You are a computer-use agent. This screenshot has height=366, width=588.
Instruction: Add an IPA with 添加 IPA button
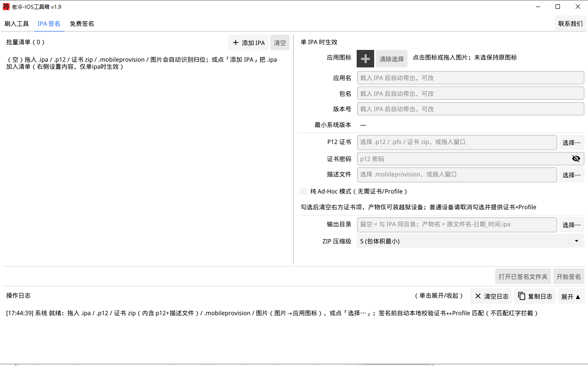click(248, 42)
